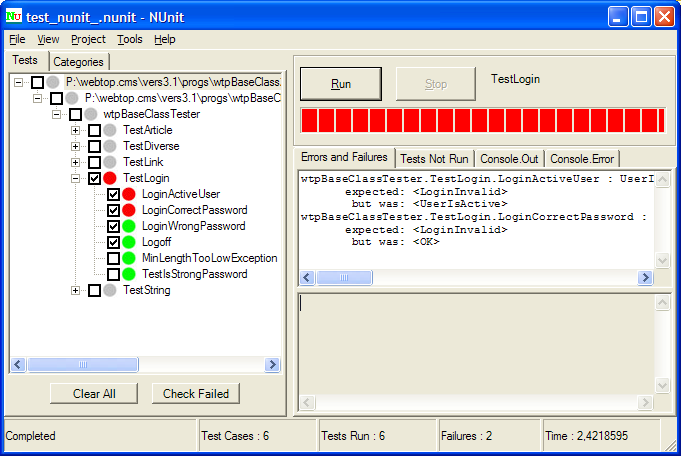Expand the TestString tree node
This screenshot has width=681, height=456.
75,291
